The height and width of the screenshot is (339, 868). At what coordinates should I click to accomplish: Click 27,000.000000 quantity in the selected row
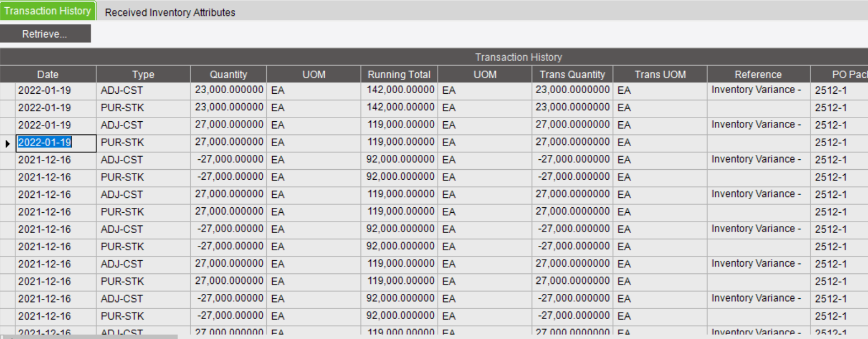click(229, 142)
